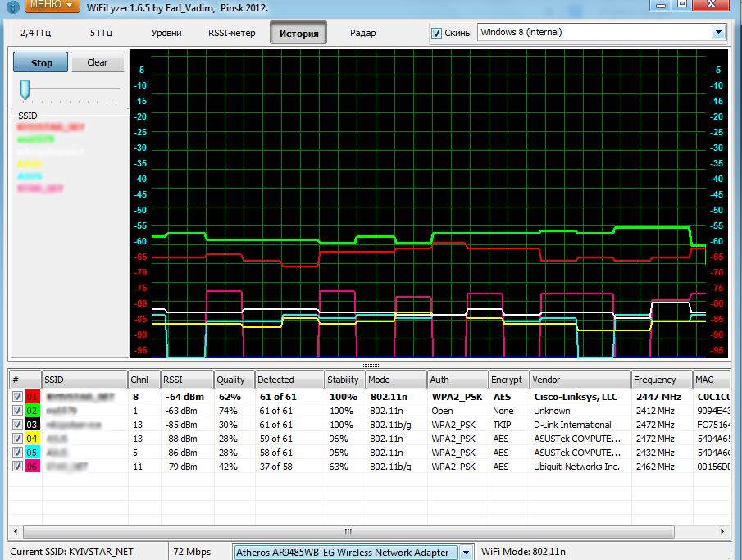Sort by the Quality column header
742x560 pixels.
point(234,380)
